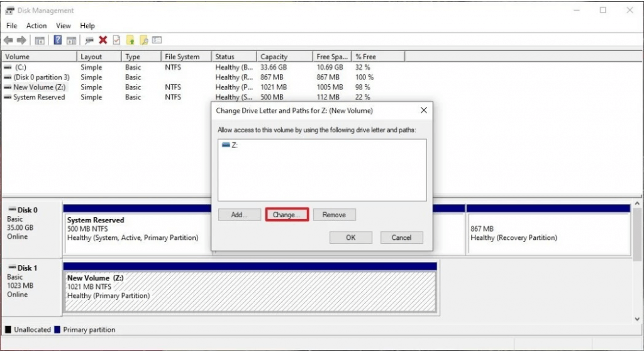Click the folder with magnifier icon

(x=144, y=40)
